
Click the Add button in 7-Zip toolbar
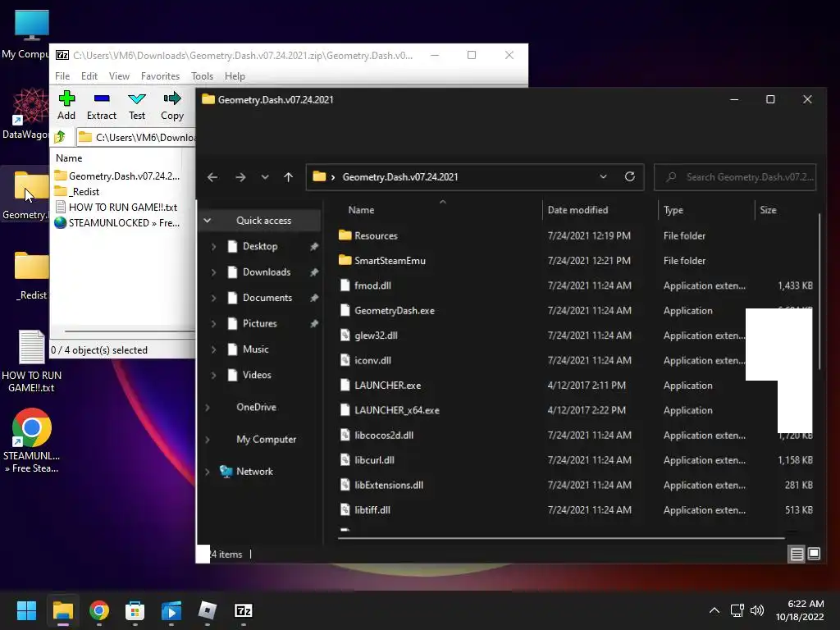(66, 106)
